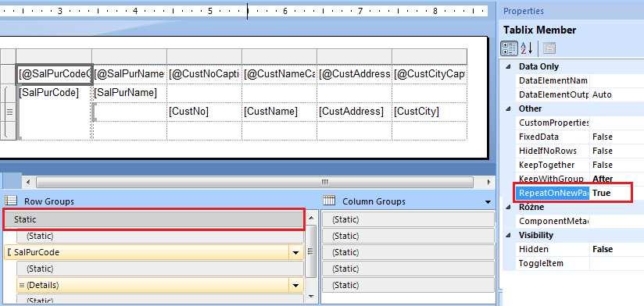
Task: Click the [@SalPurName header cell
Action: [130, 74]
